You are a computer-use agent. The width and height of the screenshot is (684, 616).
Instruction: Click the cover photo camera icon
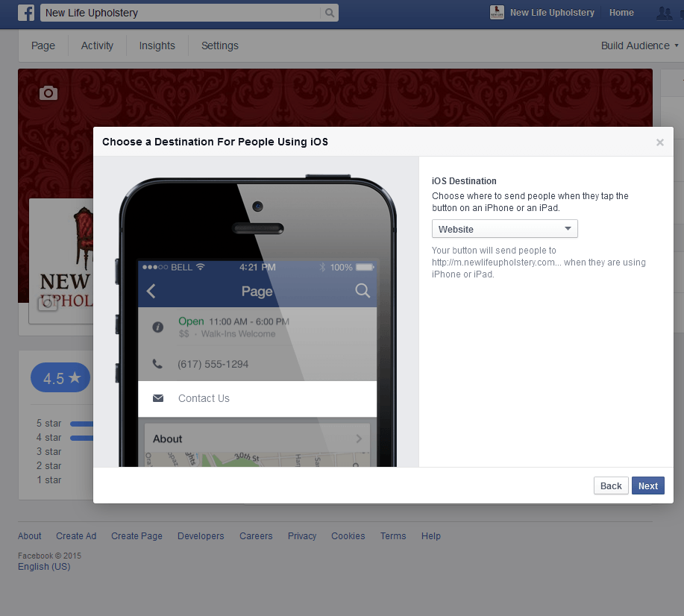click(x=48, y=93)
